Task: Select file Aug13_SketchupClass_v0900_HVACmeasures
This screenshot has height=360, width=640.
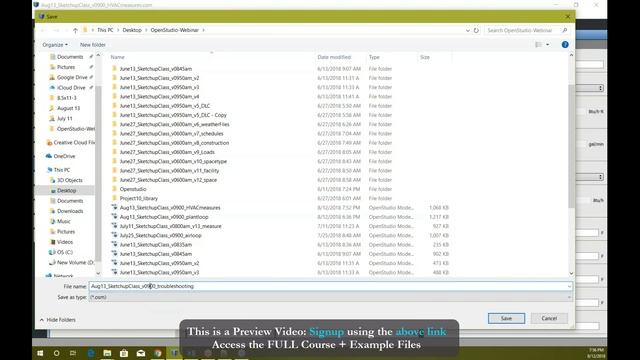Action: pyautogui.click(x=170, y=208)
